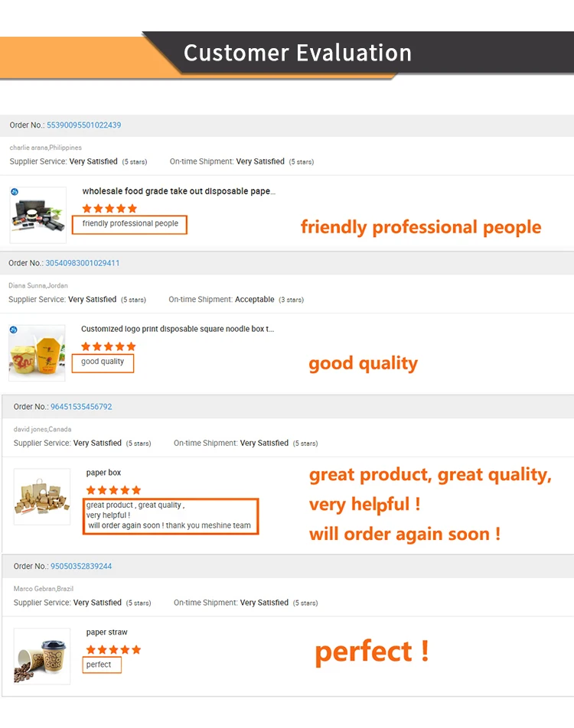
Task: Click five-star rating under paper straw item
Action: pyautogui.click(x=113, y=649)
